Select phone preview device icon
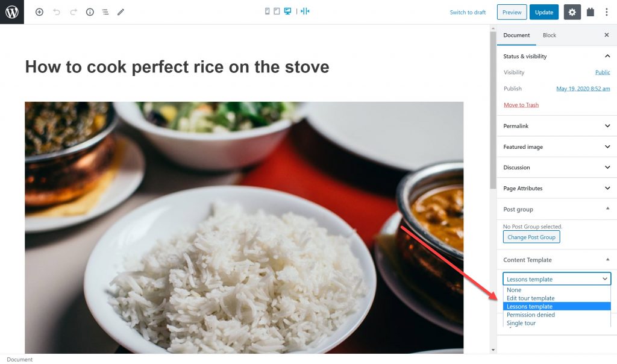This screenshot has height=364, width=617. pyautogui.click(x=267, y=11)
